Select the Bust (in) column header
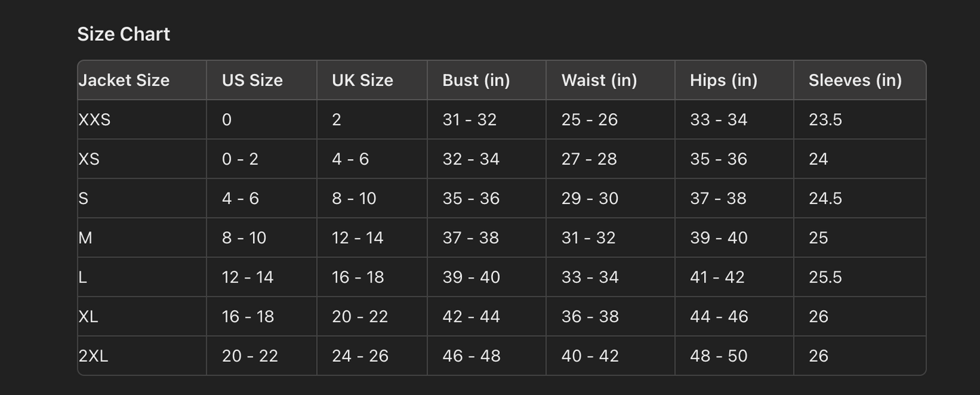The image size is (980, 395). pos(476,80)
